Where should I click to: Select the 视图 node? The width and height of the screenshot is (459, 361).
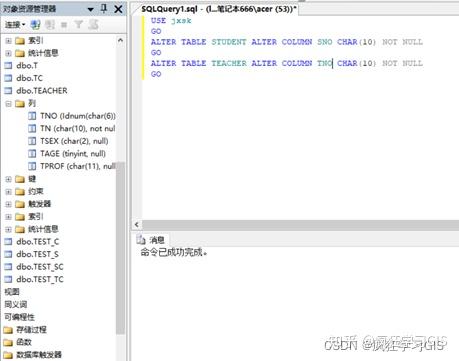[12, 292]
